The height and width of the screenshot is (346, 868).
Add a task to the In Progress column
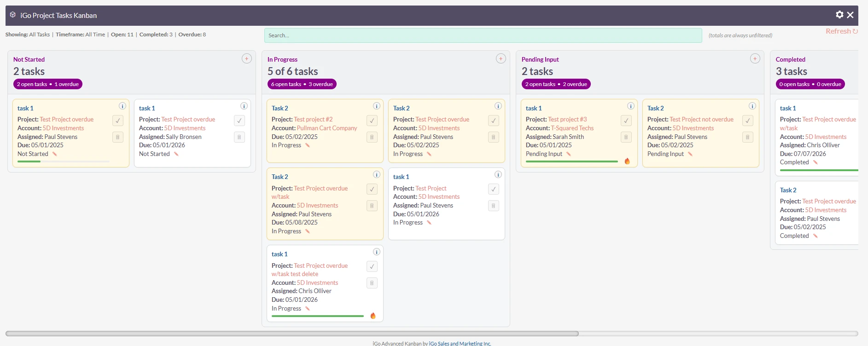point(501,58)
